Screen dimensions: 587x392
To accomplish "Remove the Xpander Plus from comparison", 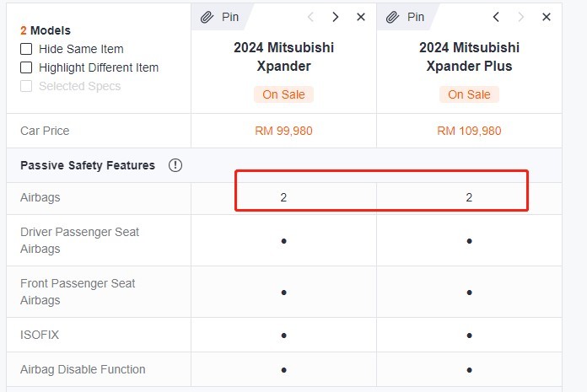I will (547, 17).
